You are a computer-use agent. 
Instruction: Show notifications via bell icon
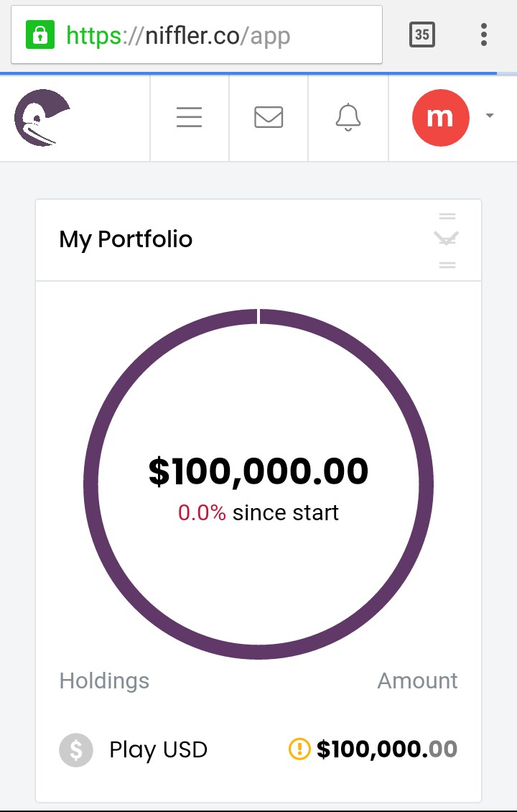(x=348, y=117)
